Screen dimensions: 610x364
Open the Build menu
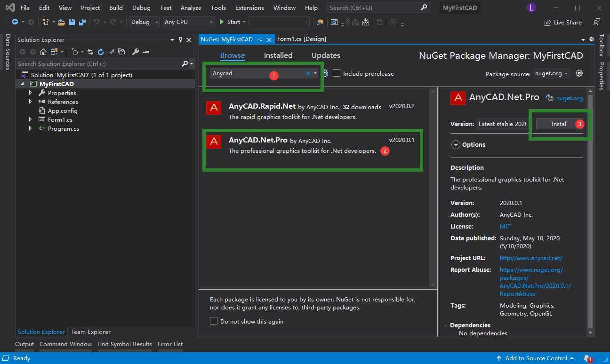tap(116, 8)
